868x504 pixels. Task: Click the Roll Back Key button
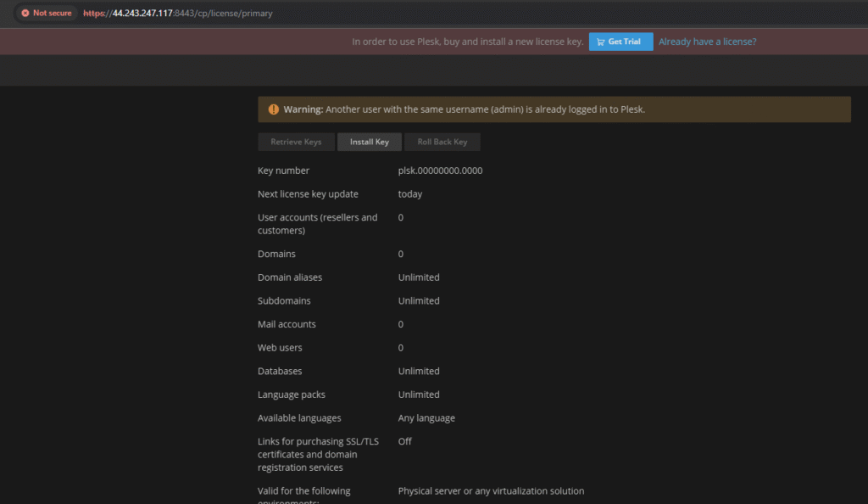[x=442, y=142]
